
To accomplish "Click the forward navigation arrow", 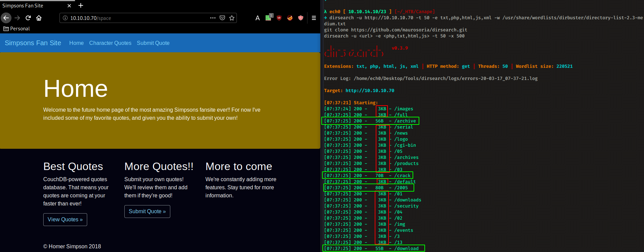I will [x=17, y=18].
